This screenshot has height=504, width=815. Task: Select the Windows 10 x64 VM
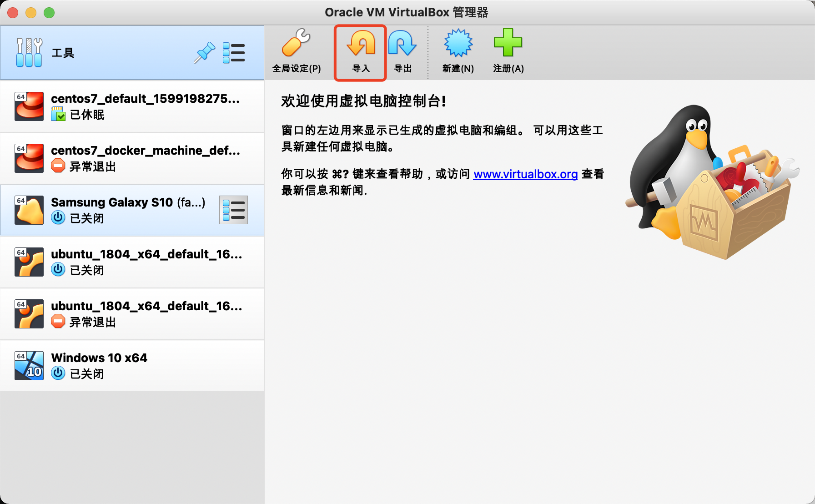(x=132, y=366)
